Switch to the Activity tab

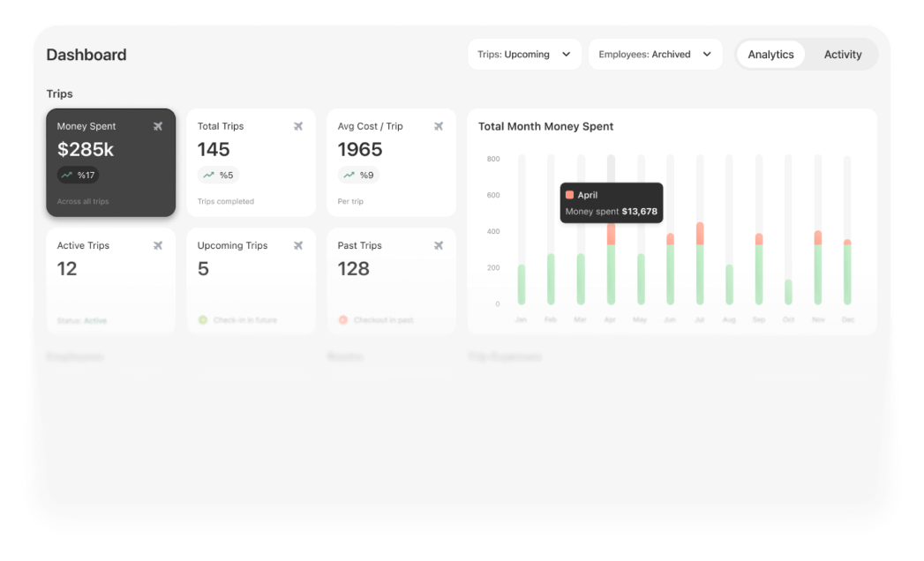pos(842,54)
